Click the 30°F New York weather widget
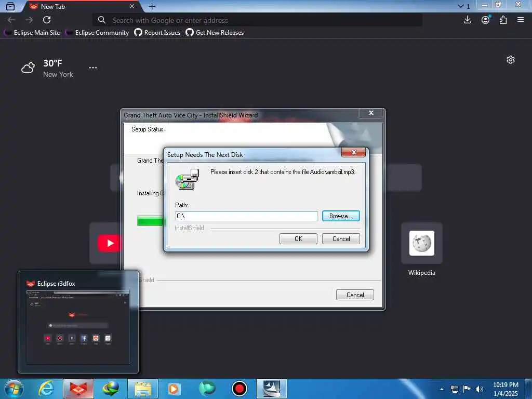This screenshot has width=532, height=399. [x=47, y=68]
